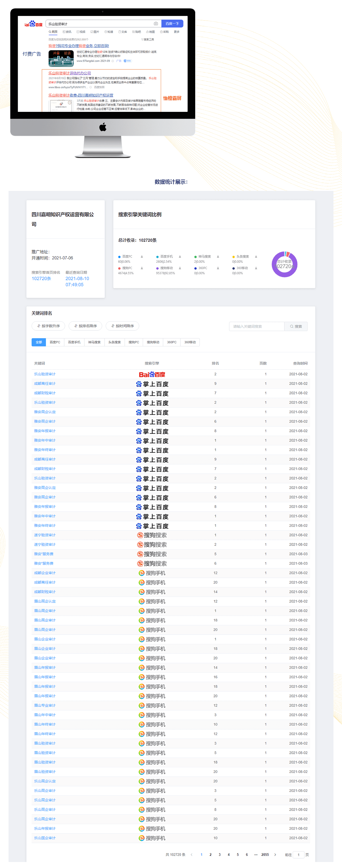Screen dimensions: 342x868
Task: Open the 图片 tab in Baidu results
Action: [95, 32]
